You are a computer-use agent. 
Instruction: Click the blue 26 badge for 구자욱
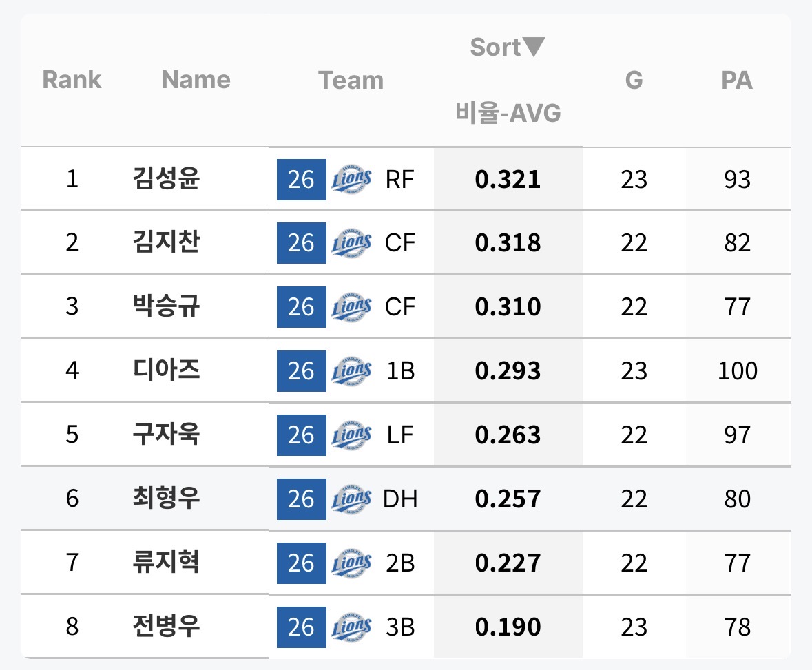tap(302, 435)
